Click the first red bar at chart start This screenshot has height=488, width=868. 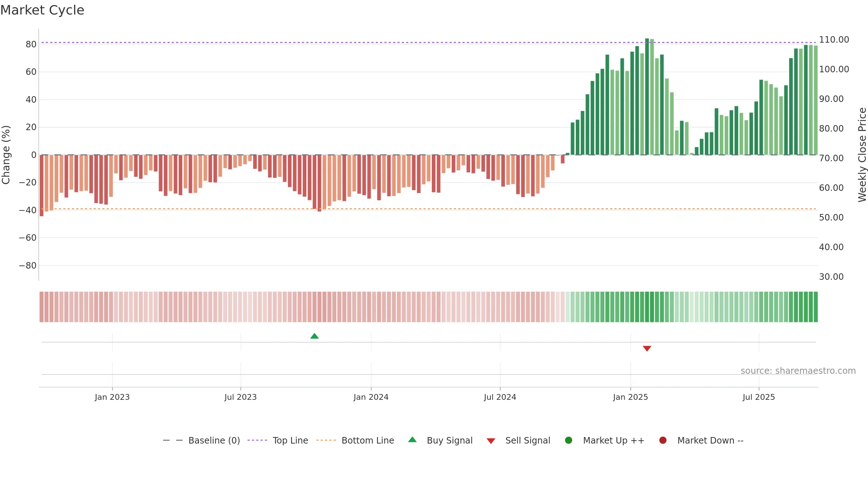point(42,185)
